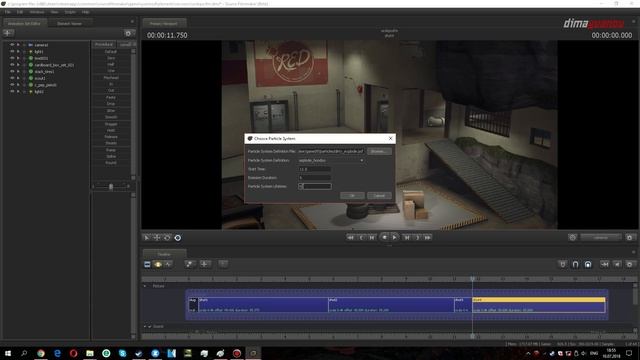
Task: Expand the camera1 animation set
Action: pos(18,45)
